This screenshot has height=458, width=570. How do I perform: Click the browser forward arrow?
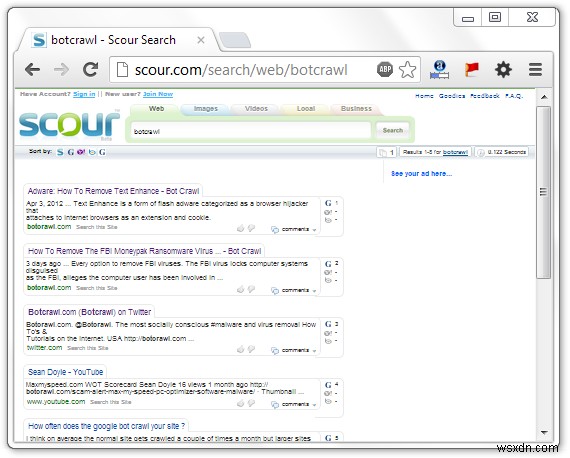click(61, 69)
